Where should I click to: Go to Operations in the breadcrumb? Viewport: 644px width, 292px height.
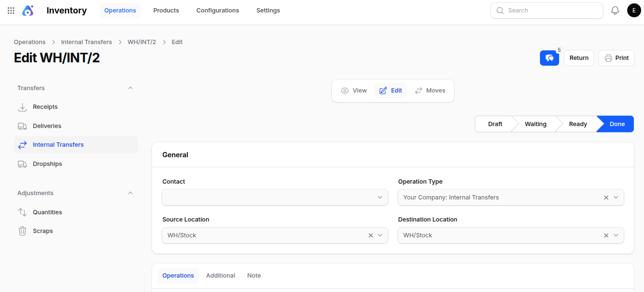30,42
